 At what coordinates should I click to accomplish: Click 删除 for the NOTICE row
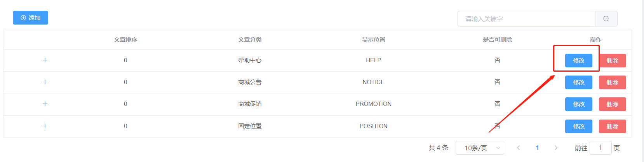coord(613,82)
